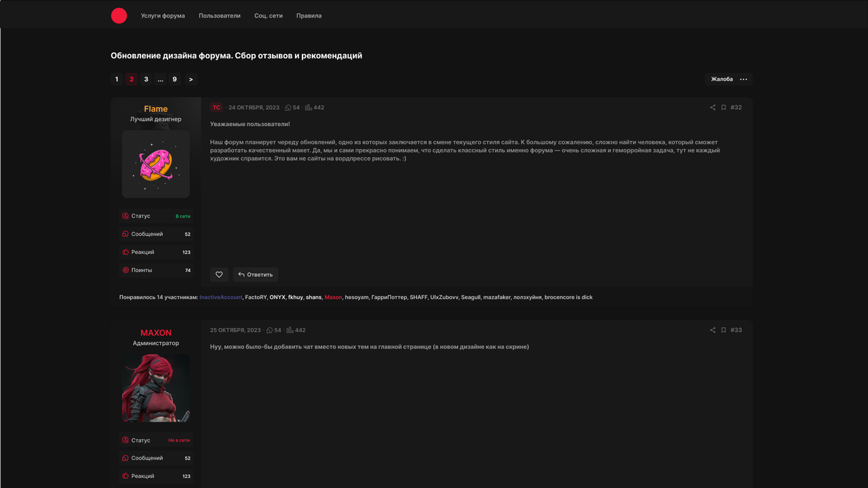Like post #32 with heart icon
The width and height of the screenshot is (868, 488).
[x=219, y=274]
